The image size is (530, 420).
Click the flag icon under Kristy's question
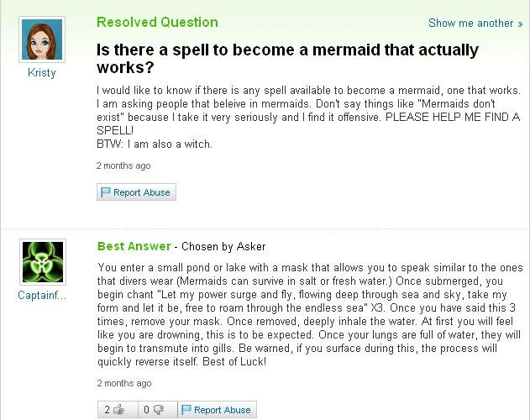(106, 192)
